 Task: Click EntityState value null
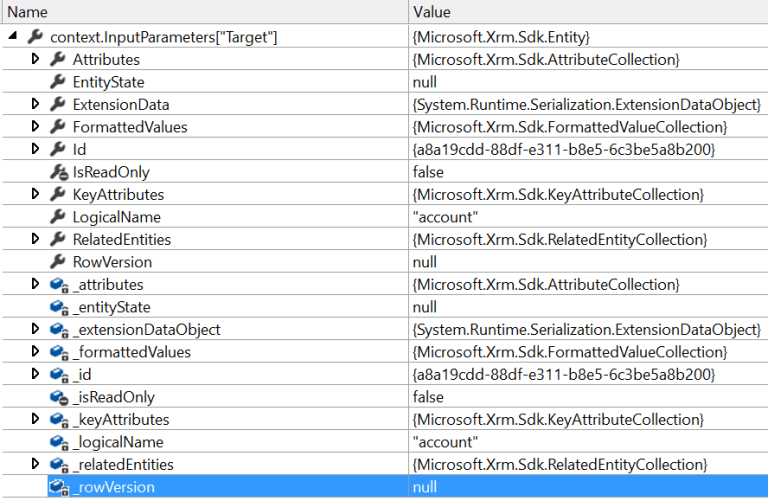coord(425,82)
